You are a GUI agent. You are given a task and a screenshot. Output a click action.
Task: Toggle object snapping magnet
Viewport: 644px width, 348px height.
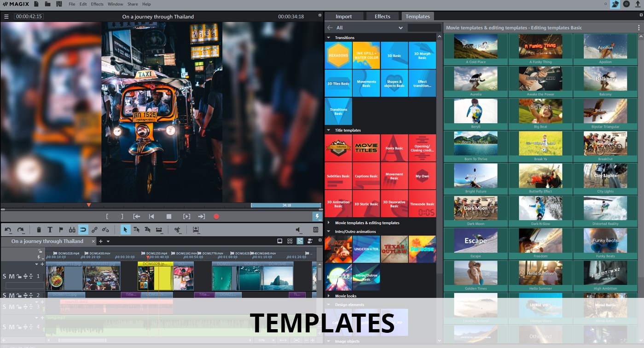pyautogui.click(x=83, y=230)
